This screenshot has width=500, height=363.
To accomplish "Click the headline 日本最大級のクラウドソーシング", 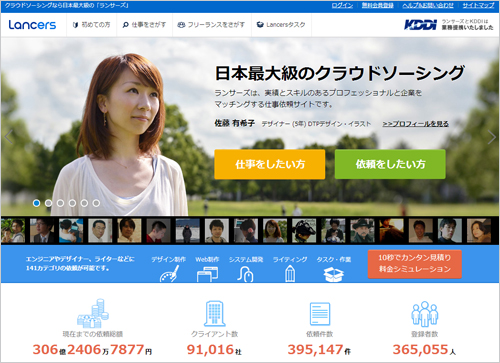I will (340, 73).
